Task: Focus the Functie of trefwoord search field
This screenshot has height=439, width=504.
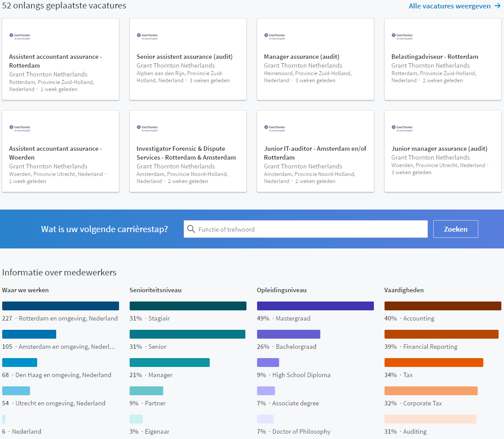Action: (x=310, y=229)
